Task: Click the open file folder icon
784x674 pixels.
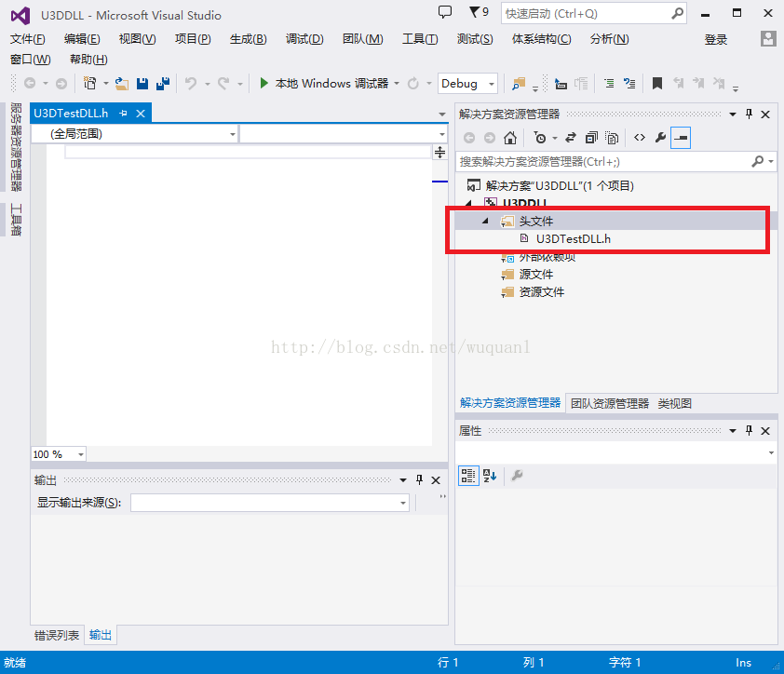Action: tap(121, 84)
